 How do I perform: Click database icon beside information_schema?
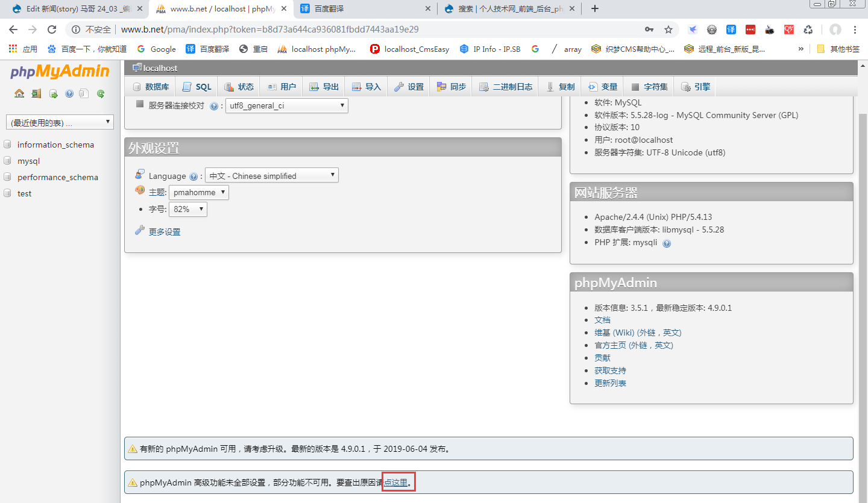7,145
